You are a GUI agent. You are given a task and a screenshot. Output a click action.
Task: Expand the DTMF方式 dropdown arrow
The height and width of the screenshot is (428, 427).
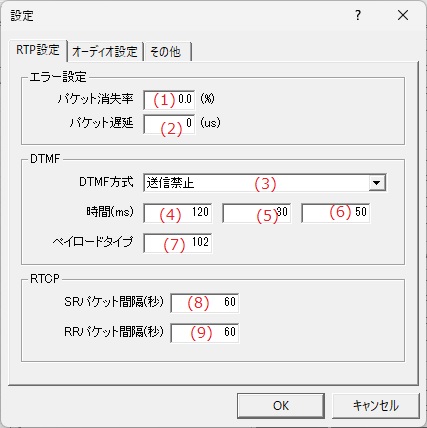[x=377, y=183]
